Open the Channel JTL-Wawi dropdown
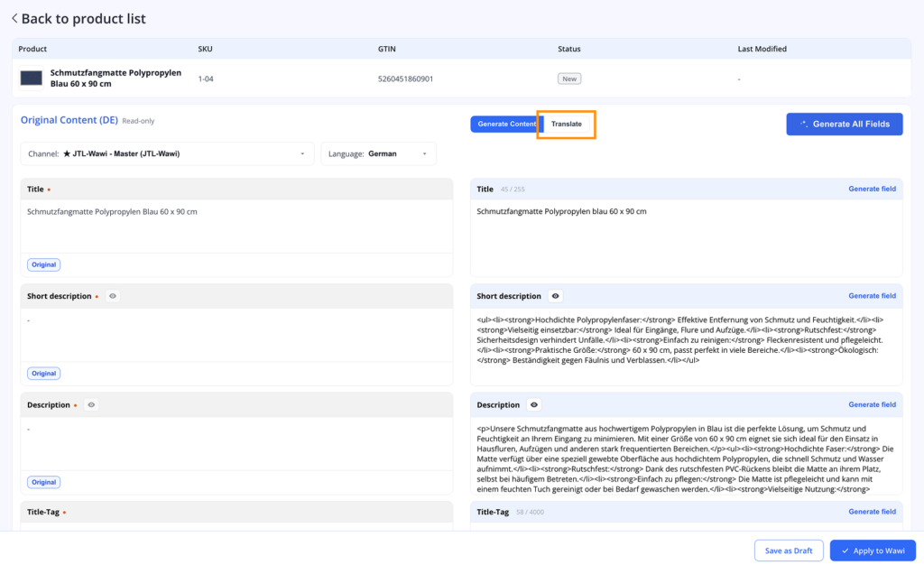This screenshot has width=924, height=565. 167,153
